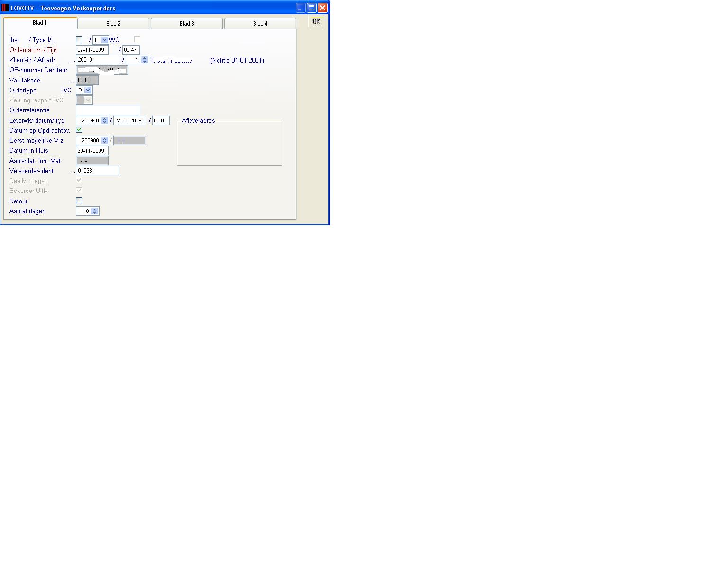728x566 pixels.
Task: Open the Blad-4 tab
Action: pyautogui.click(x=260, y=24)
